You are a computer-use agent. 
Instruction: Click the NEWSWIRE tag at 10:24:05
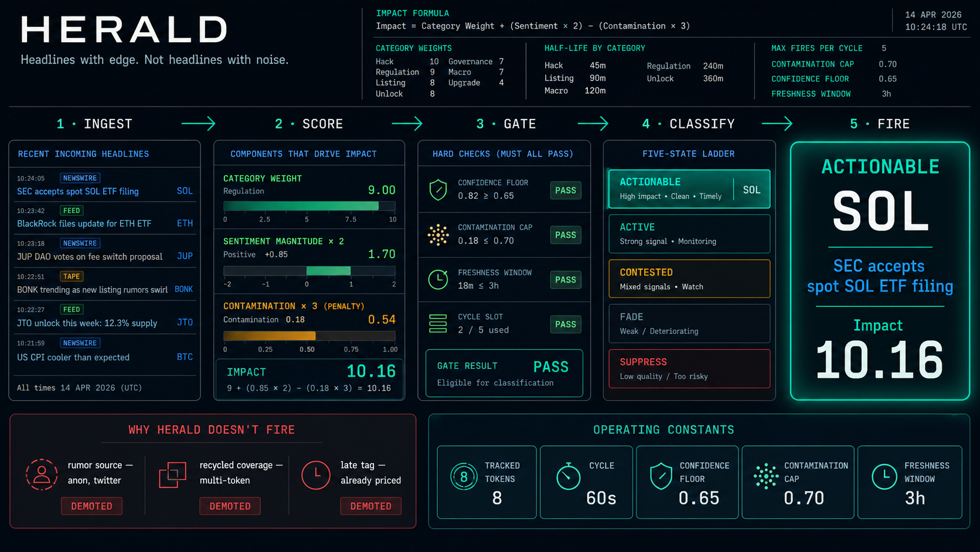(x=80, y=178)
